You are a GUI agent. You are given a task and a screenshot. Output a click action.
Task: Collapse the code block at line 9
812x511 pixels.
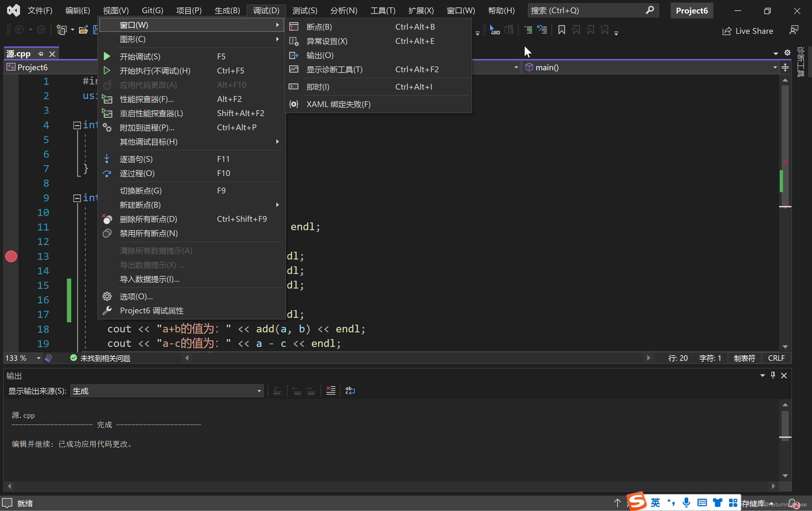pos(77,198)
